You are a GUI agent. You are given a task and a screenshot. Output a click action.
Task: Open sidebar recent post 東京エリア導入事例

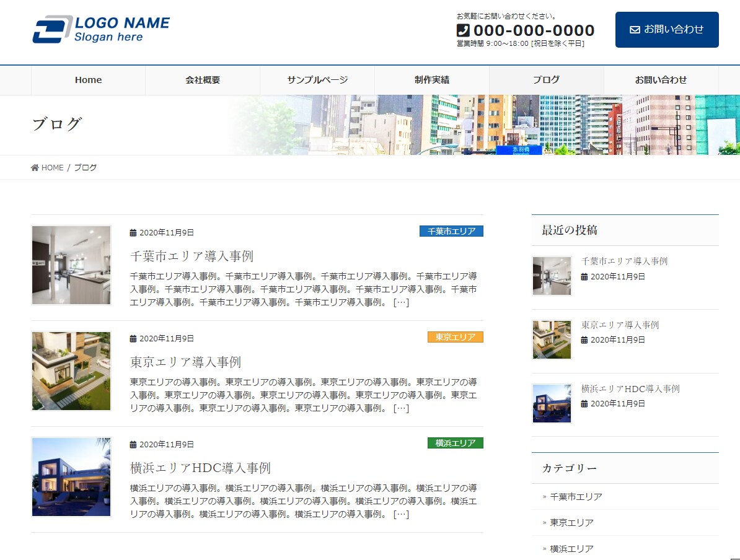click(620, 325)
